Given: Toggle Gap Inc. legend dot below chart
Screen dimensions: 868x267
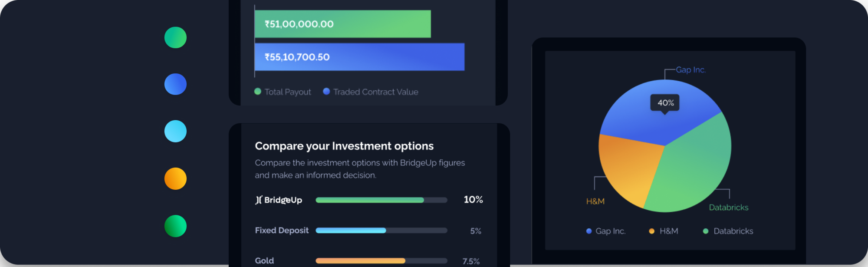Looking at the screenshot, I should point(589,231).
